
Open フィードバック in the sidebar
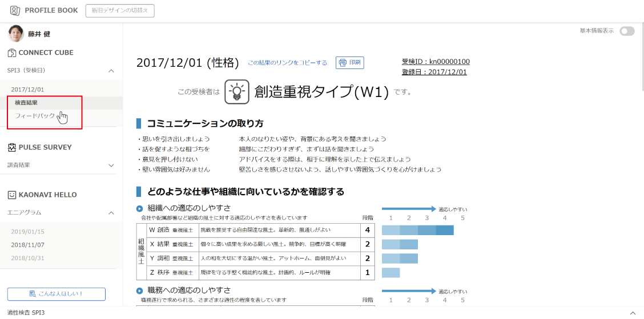pyautogui.click(x=35, y=116)
